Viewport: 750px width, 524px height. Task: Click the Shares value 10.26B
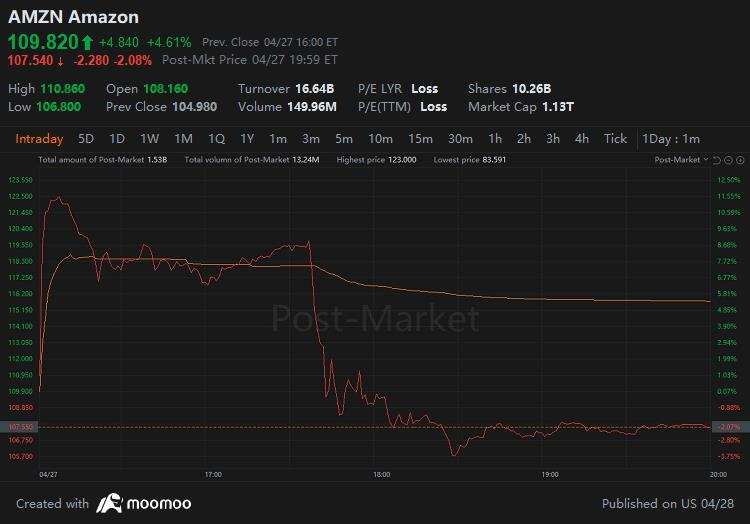[531, 89]
